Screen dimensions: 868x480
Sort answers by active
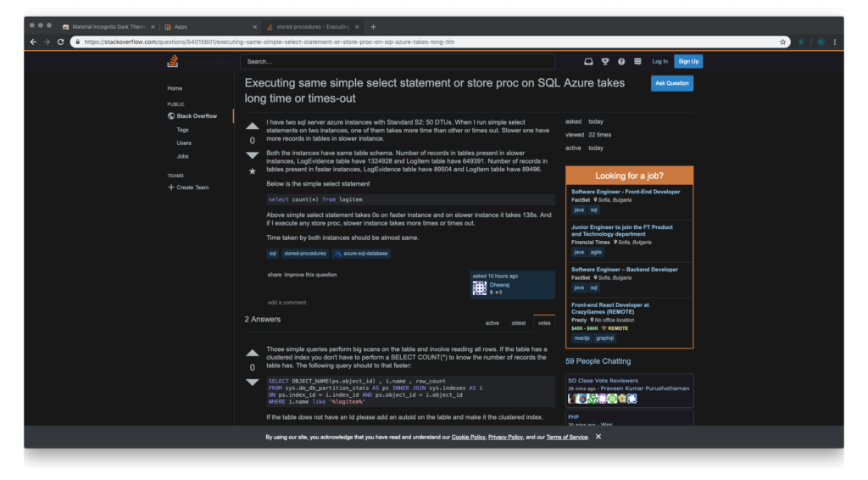tap(492, 323)
